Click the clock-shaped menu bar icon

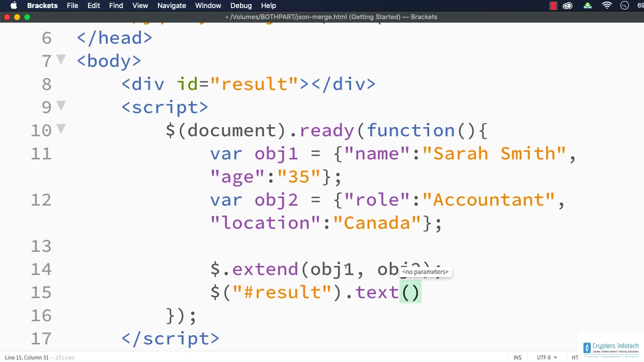pyautogui.click(x=625, y=6)
